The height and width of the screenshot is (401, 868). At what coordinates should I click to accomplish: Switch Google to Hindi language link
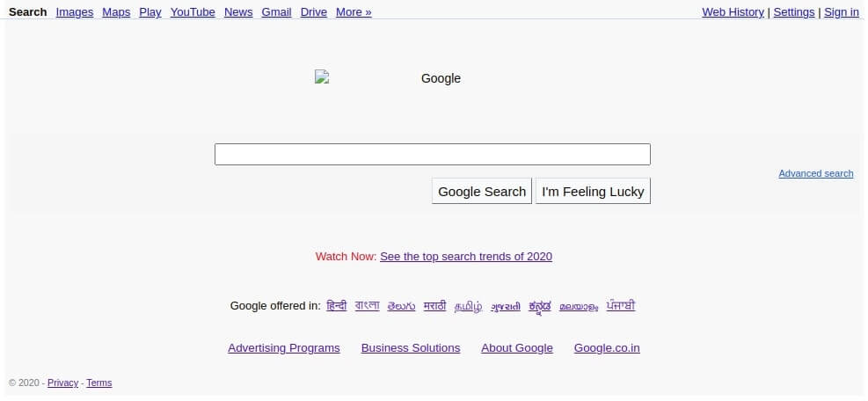tap(337, 306)
